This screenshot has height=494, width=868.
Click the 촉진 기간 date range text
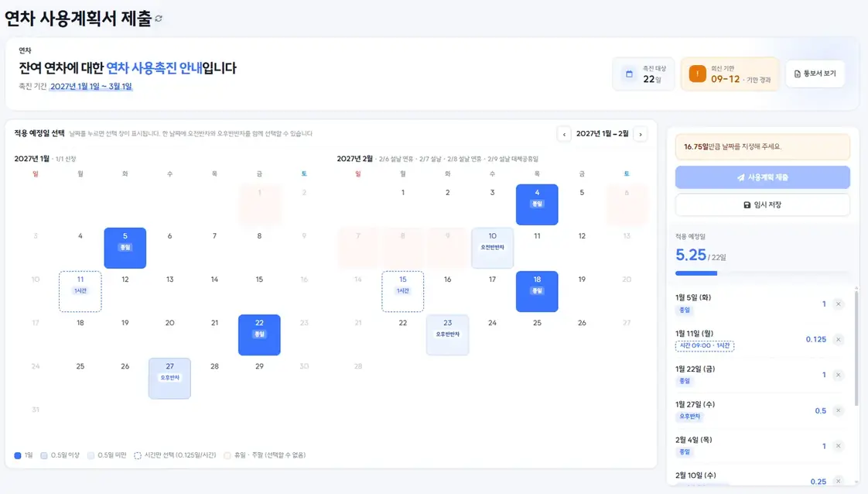point(91,87)
